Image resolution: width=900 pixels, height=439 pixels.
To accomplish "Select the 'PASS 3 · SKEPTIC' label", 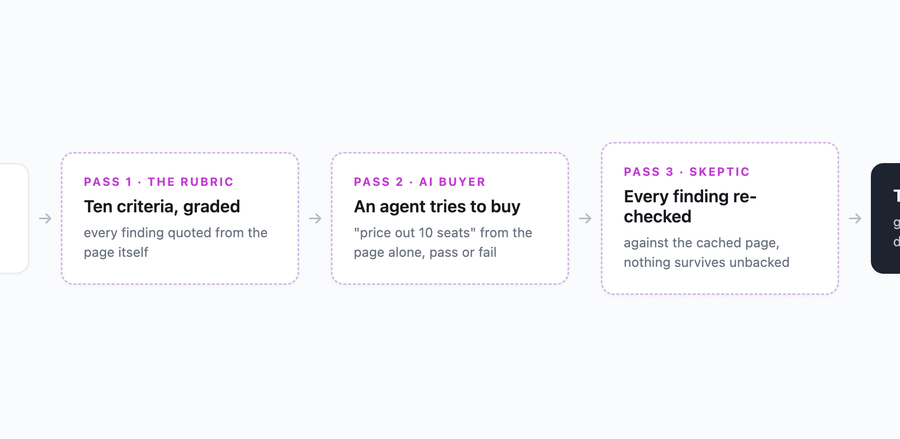I will (687, 172).
